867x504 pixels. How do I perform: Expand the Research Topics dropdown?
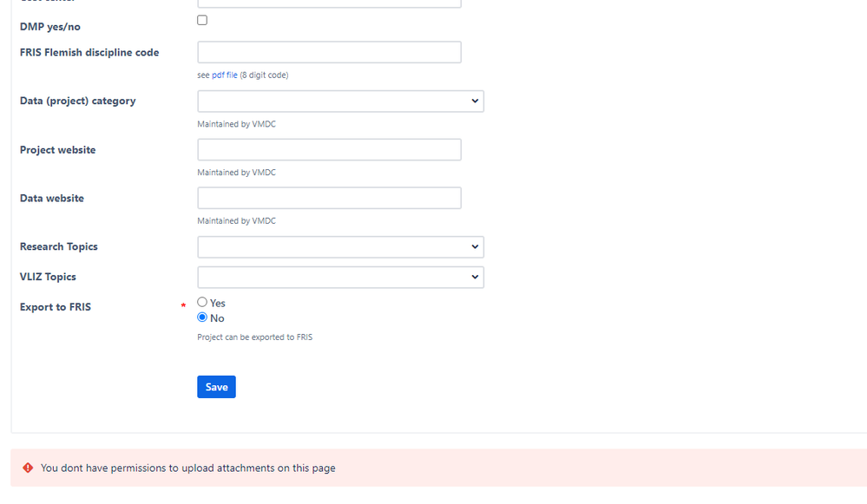pyautogui.click(x=340, y=247)
